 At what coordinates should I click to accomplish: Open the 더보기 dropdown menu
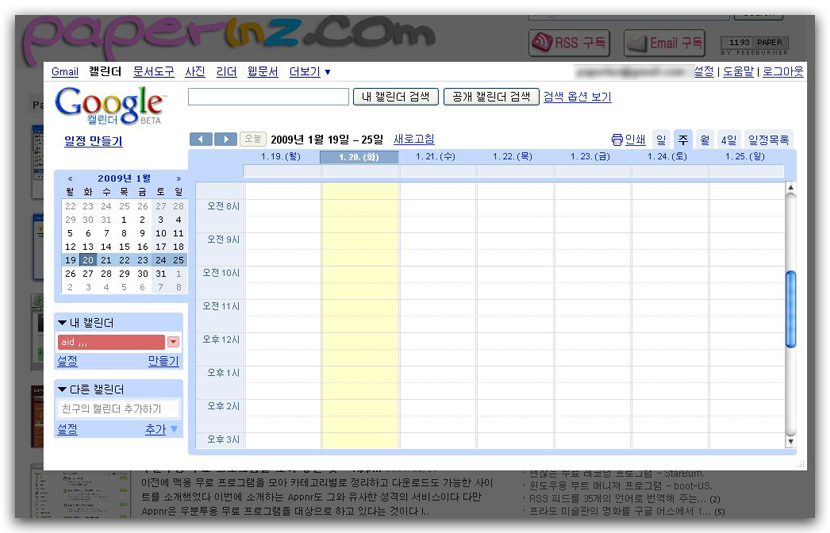pos(310,71)
